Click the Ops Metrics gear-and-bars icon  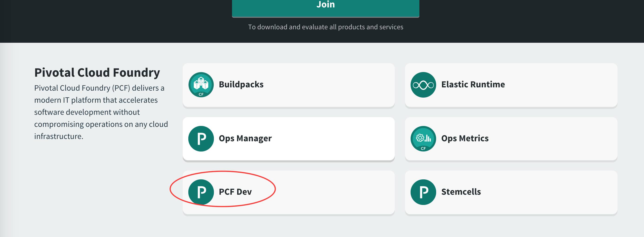pos(423,139)
